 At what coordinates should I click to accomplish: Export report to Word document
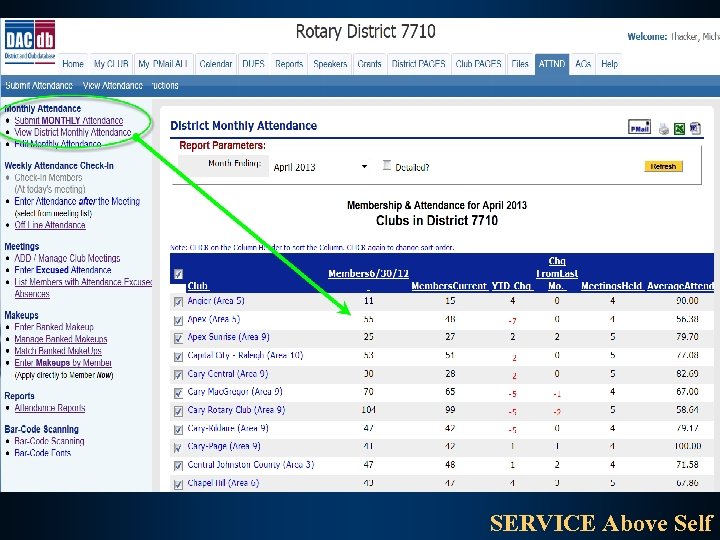click(695, 128)
